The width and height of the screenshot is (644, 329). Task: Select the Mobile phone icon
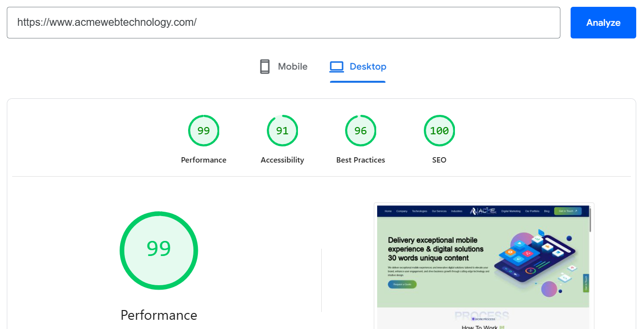click(265, 66)
